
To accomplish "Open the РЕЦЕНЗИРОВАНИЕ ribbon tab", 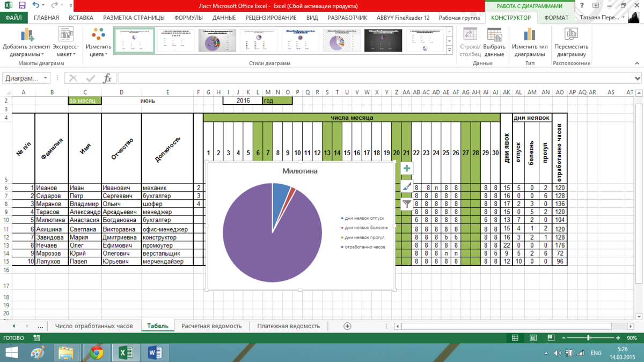I will pyautogui.click(x=271, y=18).
